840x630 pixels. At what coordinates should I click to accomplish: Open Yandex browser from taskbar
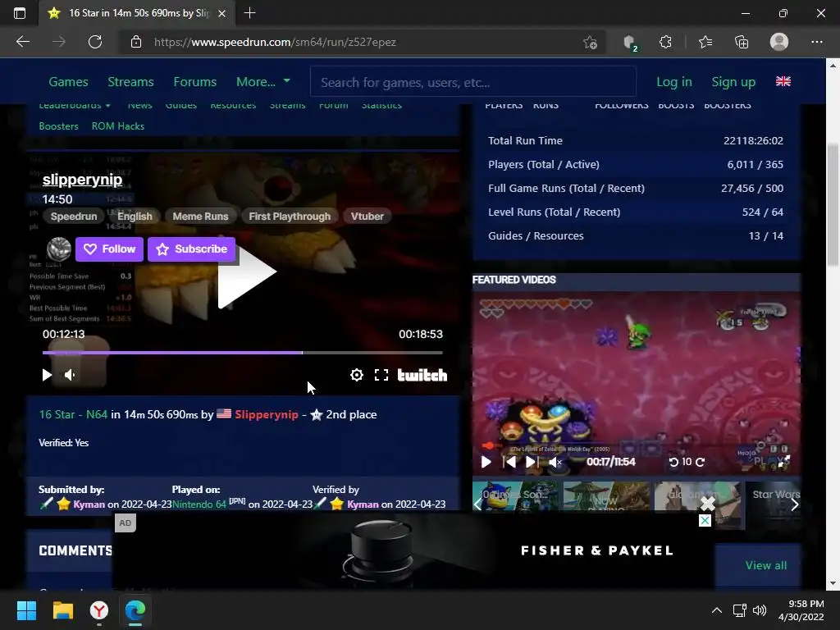click(99, 610)
